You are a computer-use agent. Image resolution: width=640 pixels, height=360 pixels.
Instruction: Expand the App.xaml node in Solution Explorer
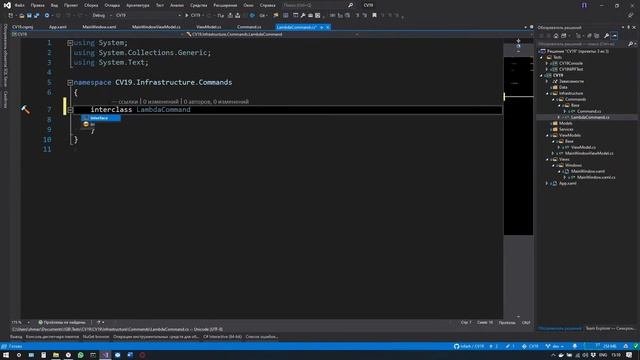point(547,184)
